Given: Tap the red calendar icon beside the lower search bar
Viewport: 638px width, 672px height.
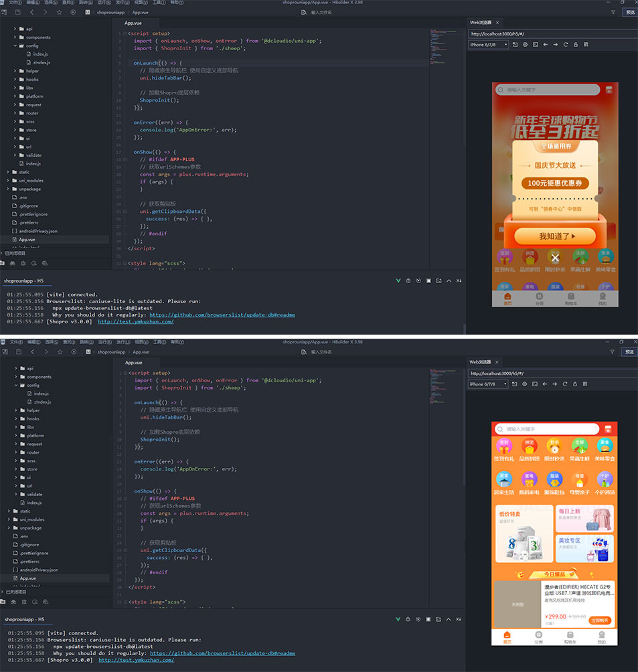Looking at the screenshot, I should click(609, 429).
